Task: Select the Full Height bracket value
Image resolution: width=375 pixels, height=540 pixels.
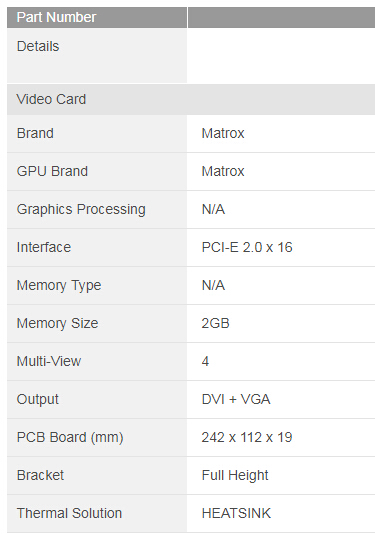Action: point(235,475)
